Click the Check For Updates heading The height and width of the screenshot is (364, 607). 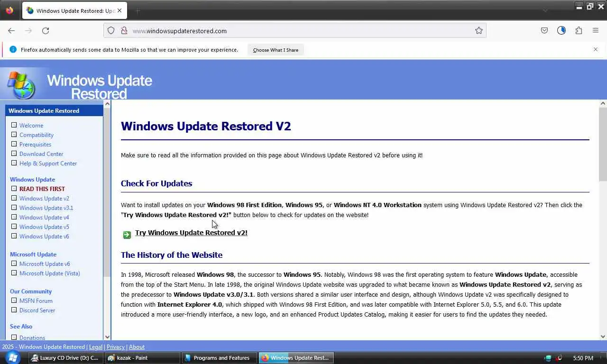[156, 183]
